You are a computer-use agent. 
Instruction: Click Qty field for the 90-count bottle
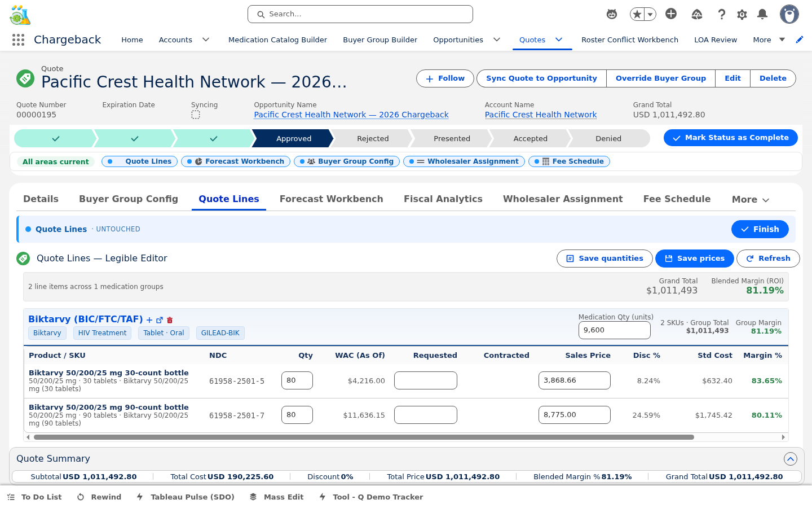click(297, 415)
